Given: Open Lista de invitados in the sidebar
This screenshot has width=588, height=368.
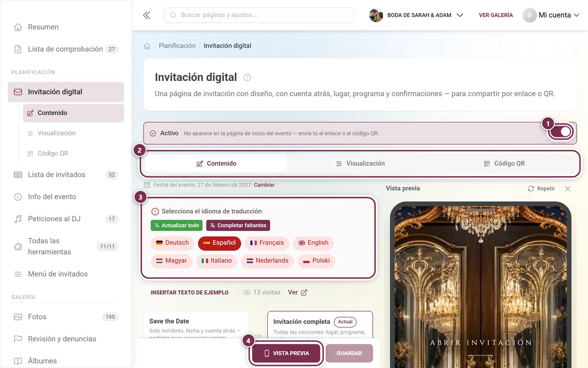Looking at the screenshot, I should (66, 175).
